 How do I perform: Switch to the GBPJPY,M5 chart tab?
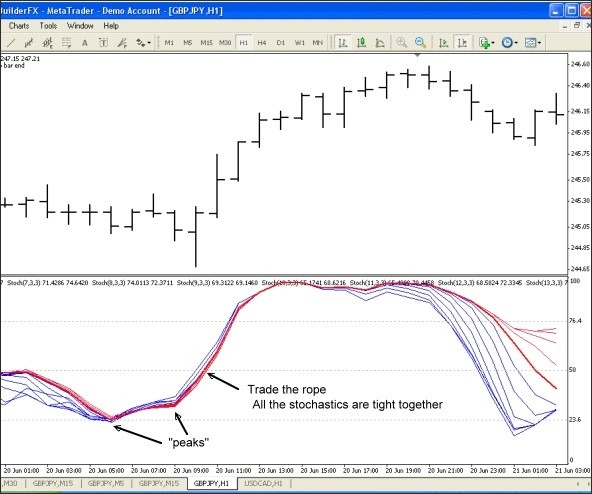coord(106,483)
